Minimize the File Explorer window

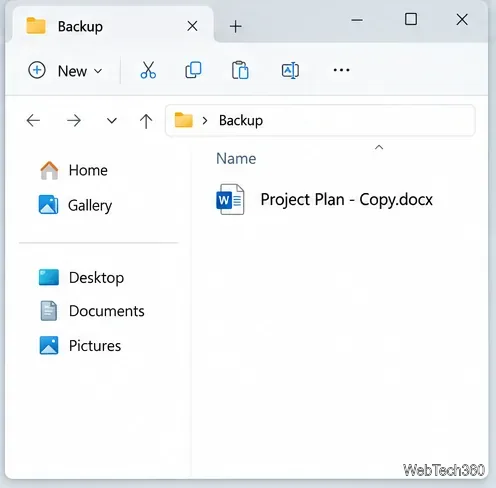357,20
